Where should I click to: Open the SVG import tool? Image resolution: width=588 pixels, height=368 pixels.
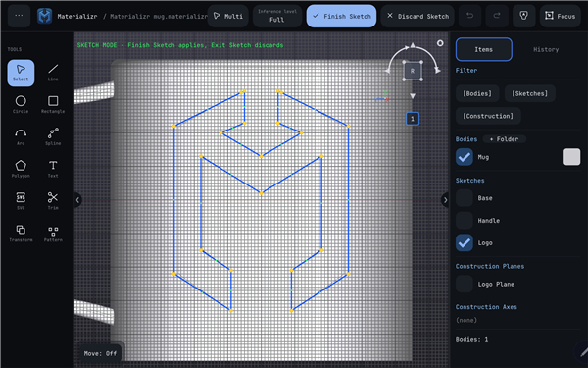tap(21, 201)
